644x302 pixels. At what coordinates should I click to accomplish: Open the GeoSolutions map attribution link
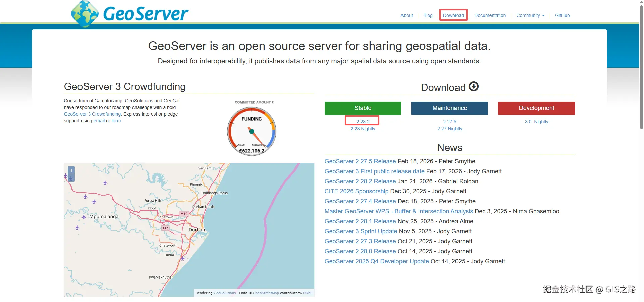coord(225,293)
